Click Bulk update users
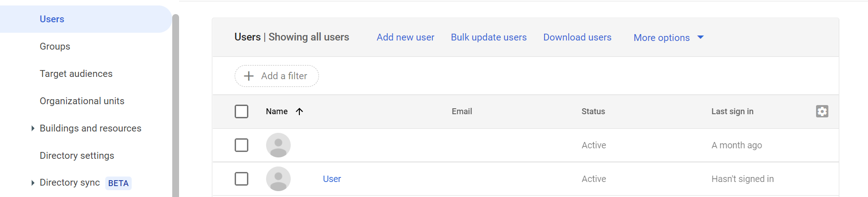The image size is (868, 197). point(488,37)
